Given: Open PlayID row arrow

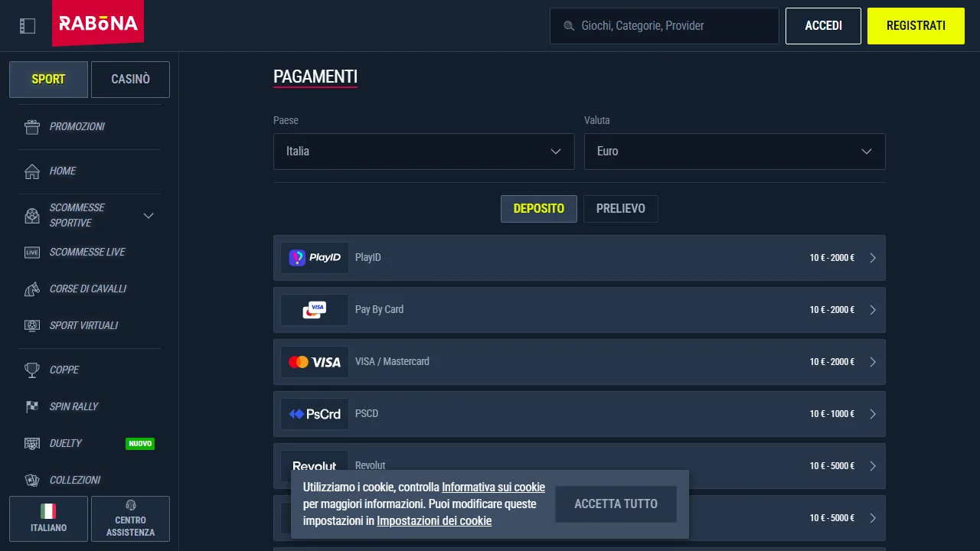Looking at the screenshot, I should tap(873, 258).
